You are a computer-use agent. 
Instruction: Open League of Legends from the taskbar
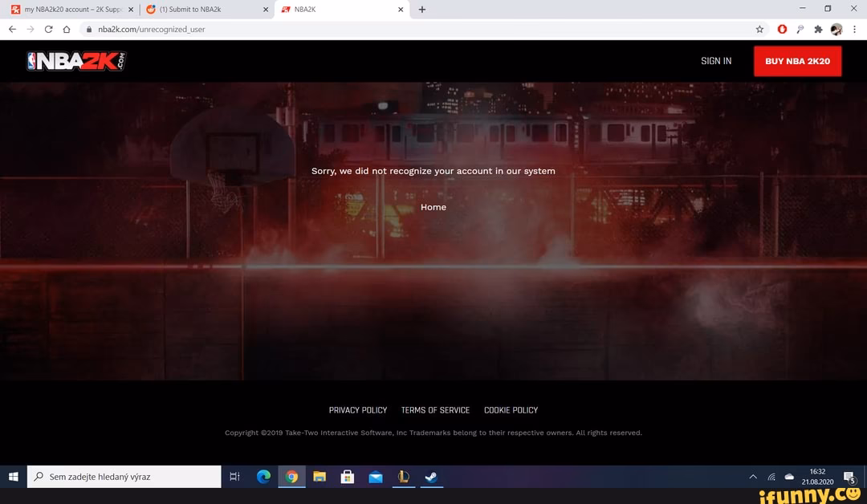pos(404,477)
